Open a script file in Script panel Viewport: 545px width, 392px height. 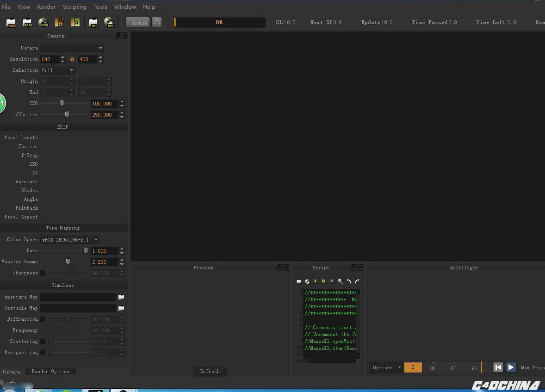point(299,281)
